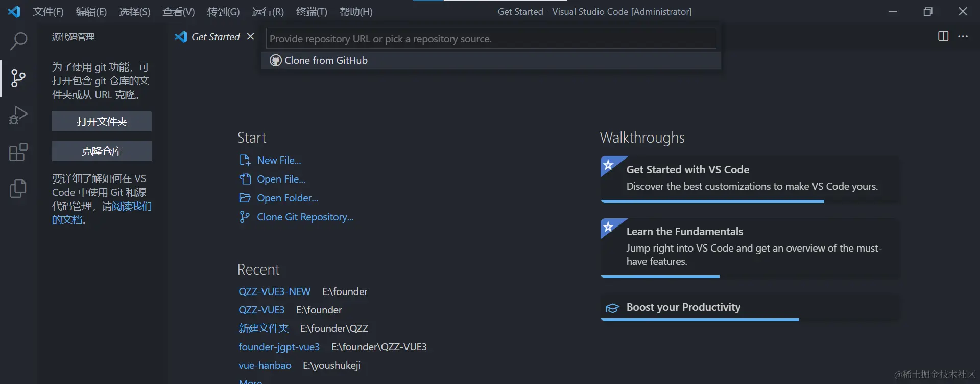Open recent project QZZ-VUE3-NEW

274,291
